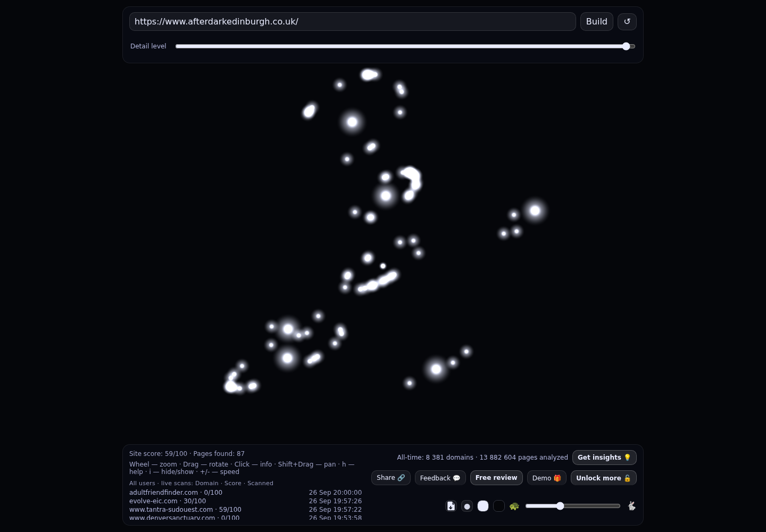The image size is (766, 532).
Task: Click the All users live scans header
Action: (x=201, y=483)
